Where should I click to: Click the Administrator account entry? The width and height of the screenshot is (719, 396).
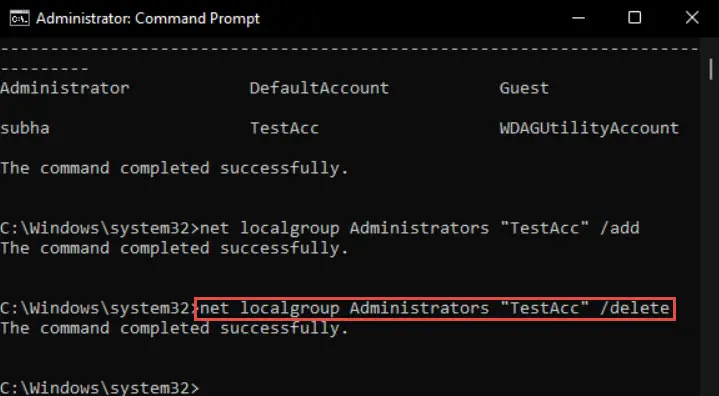point(65,88)
